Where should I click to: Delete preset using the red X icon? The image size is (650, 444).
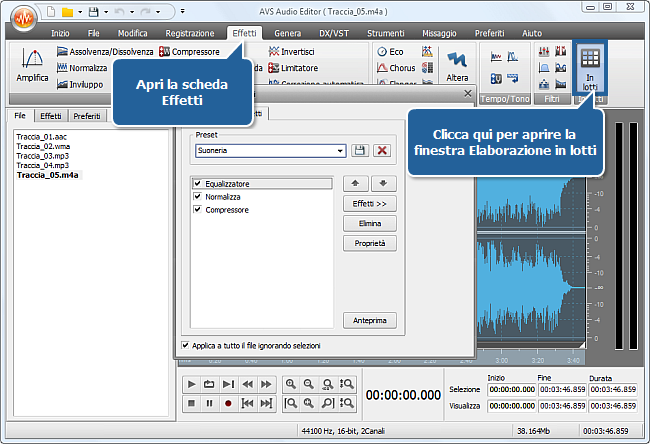(381, 150)
